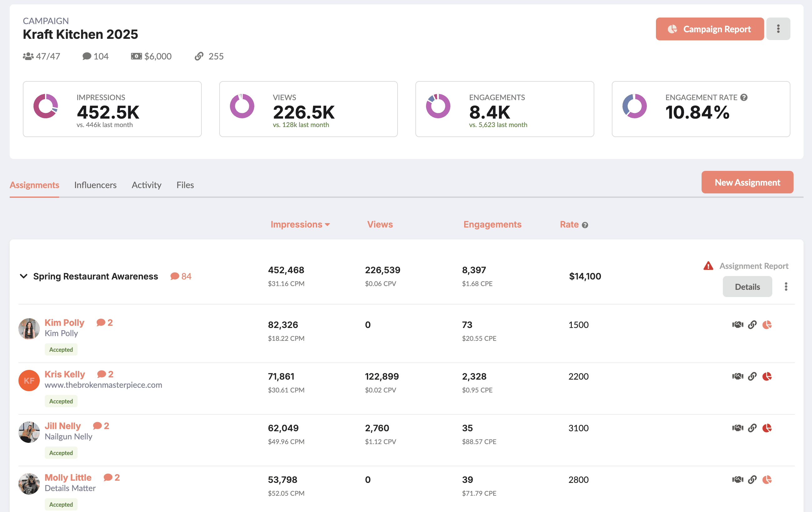Click 'Nailgun Nelly' subtitle text

[x=69, y=437]
